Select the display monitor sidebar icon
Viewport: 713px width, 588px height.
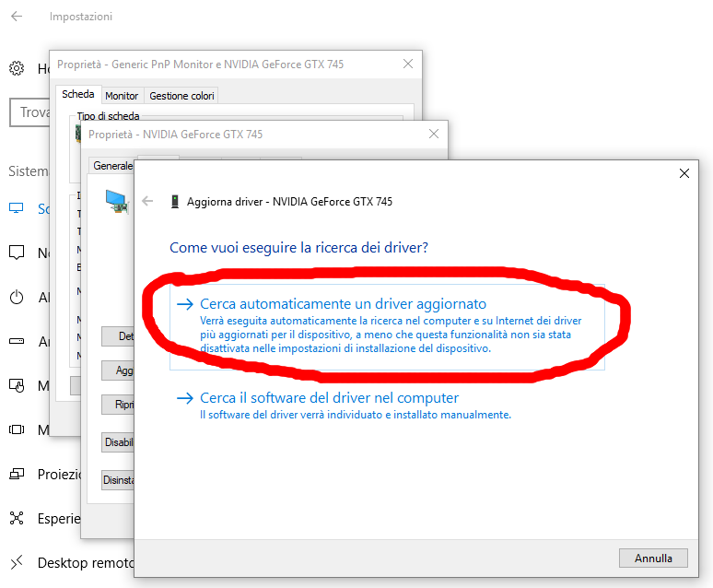coord(17,208)
